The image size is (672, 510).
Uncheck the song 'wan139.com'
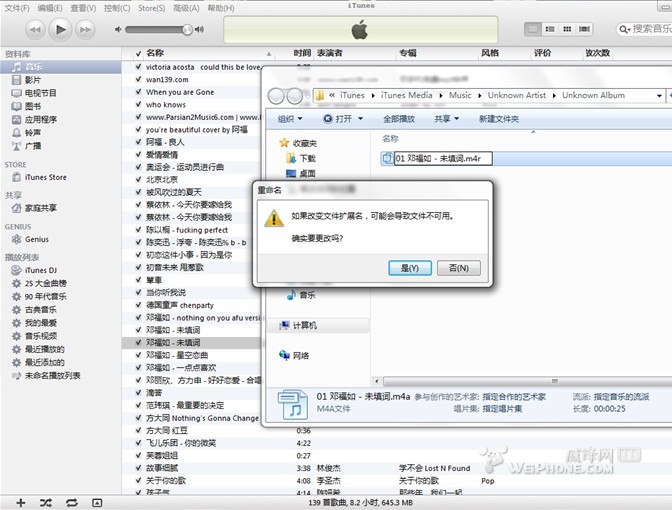(x=138, y=79)
